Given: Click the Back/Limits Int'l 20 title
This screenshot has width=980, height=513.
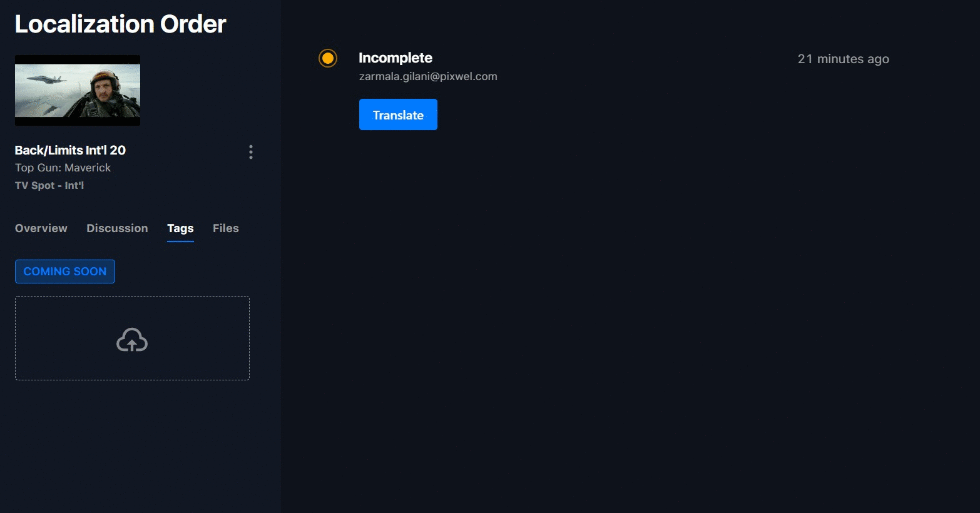Looking at the screenshot, I should click(x=70, y=150).
